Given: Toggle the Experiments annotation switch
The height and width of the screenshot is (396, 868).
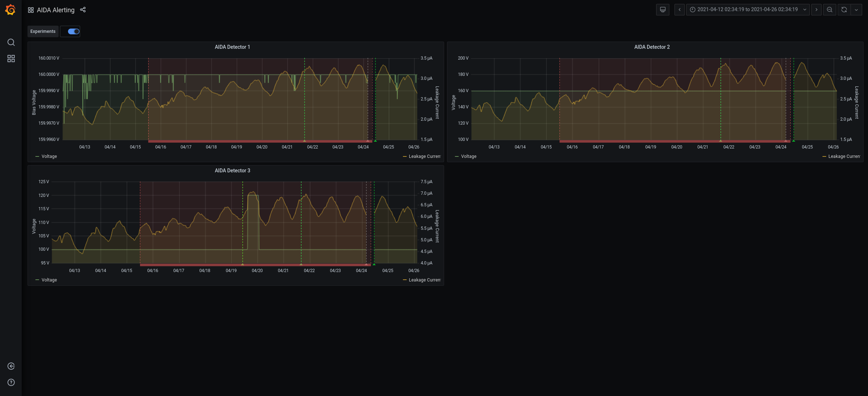Looking at the screenshot, I should point(73,31).
